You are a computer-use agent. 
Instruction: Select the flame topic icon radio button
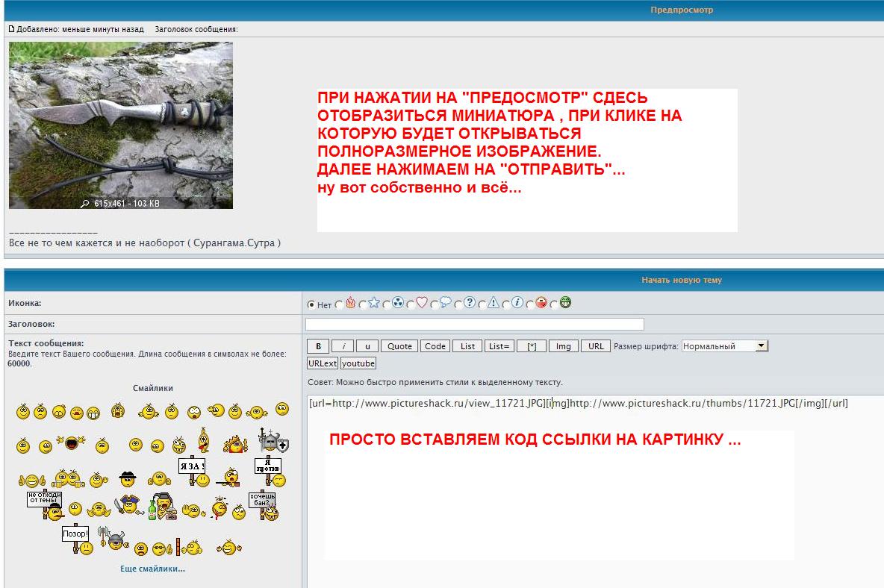(x=339, y=304)
